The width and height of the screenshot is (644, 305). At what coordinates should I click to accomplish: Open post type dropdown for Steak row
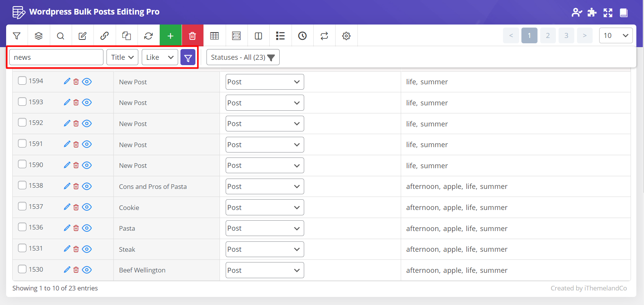coord(265,249)
